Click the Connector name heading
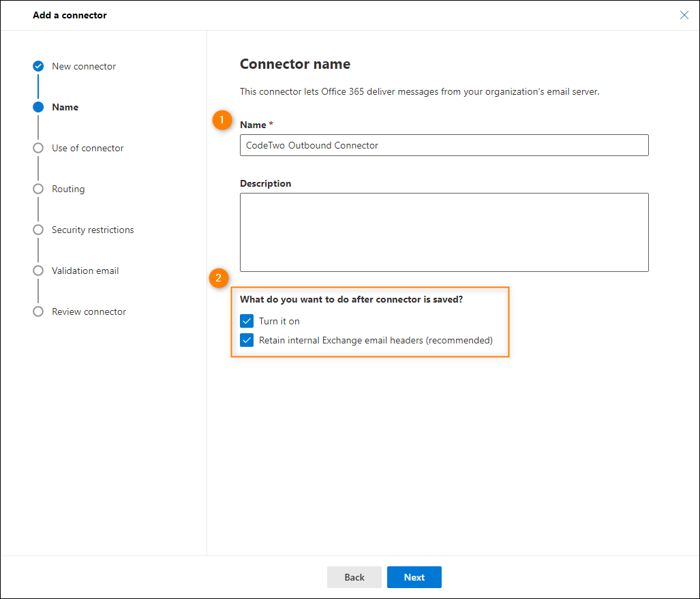 [x=295, y=64]
